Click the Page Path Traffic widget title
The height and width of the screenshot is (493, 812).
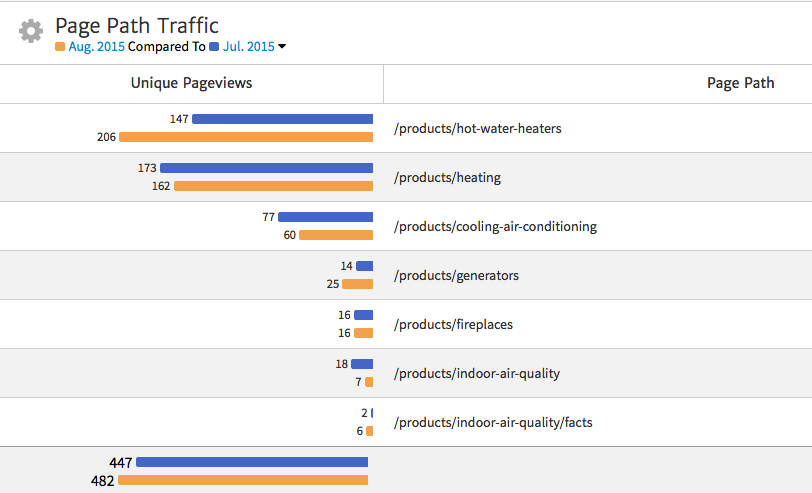click(137, 26)
